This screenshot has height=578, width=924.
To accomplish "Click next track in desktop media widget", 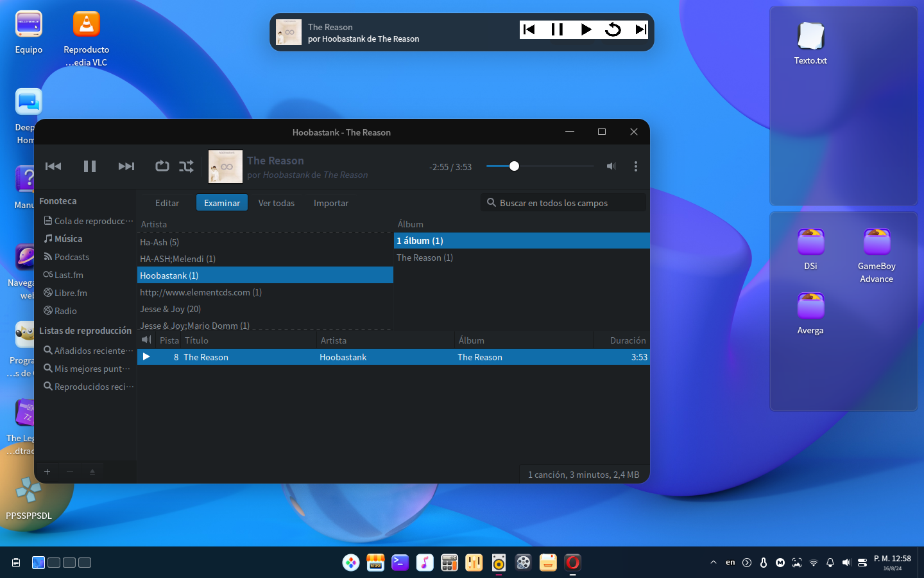I will point(640,30).
